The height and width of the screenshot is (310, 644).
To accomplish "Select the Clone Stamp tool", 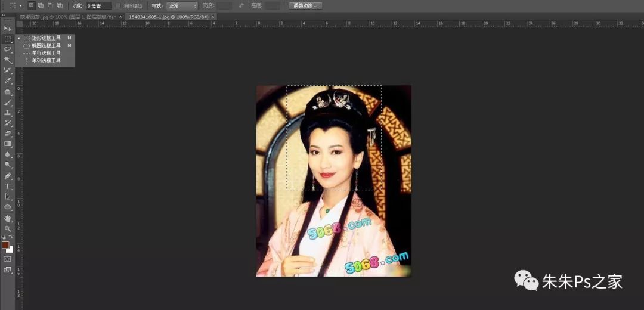I will point(7,113).
